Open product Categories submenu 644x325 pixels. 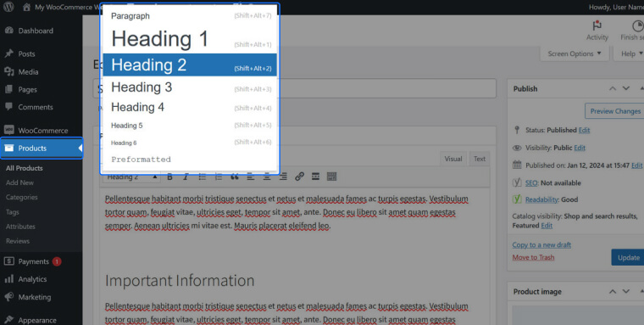(22, 197)
